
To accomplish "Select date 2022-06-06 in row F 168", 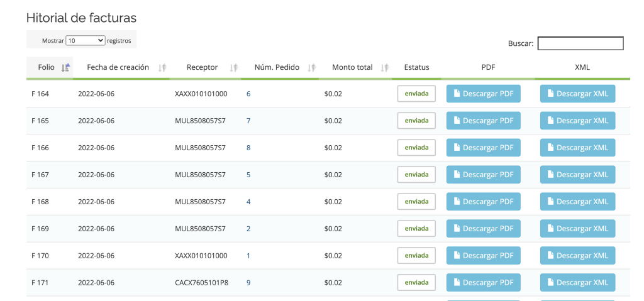I will coord(96,202).
